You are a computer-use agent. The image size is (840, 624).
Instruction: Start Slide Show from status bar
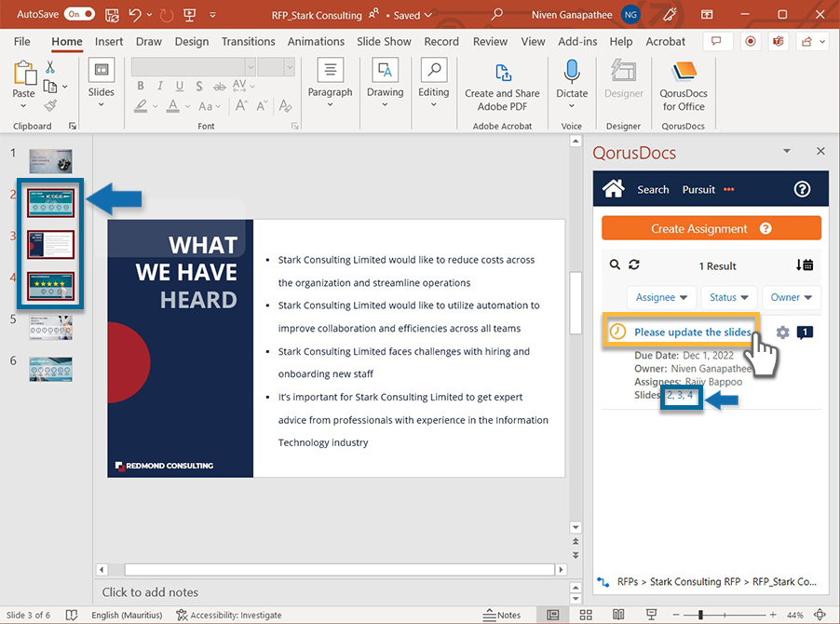point(652,615)
